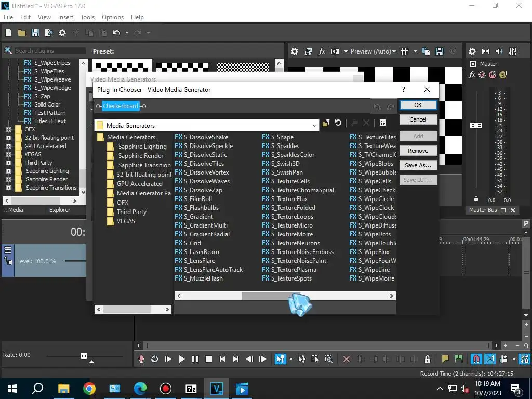The width and height of the screenshot is (532, 399).
Task: Toggle Enable Snapping magnet icon
Action: click(x=476, y=359)
